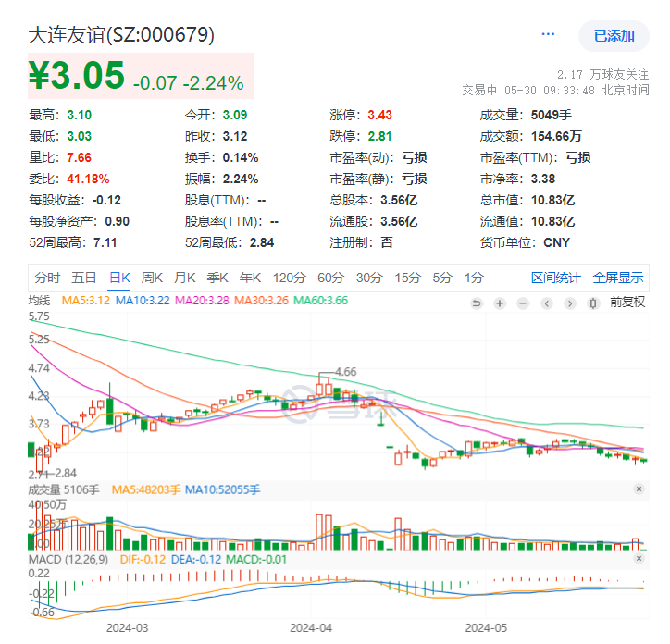Screen dimensions: 670x644
Task: Zoom in the chart with plus icon
Action: click(x=499, y=303)
